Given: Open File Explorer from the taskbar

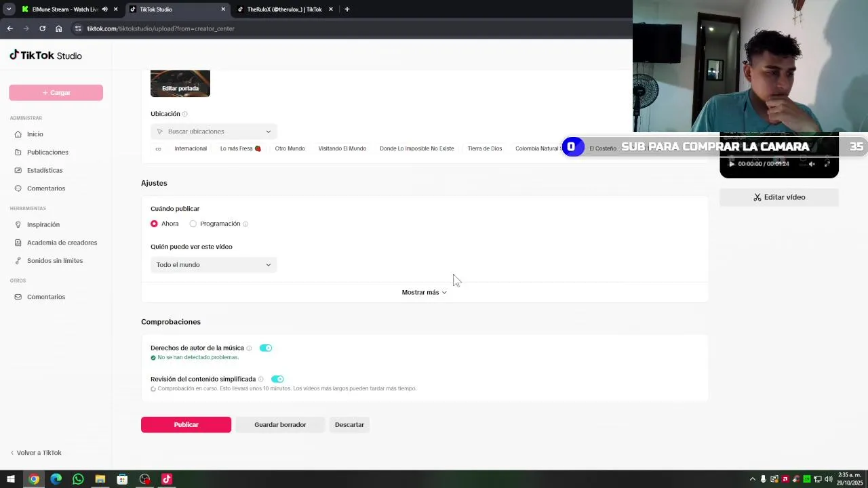Looking at the screenshot, I should [100, 479].
